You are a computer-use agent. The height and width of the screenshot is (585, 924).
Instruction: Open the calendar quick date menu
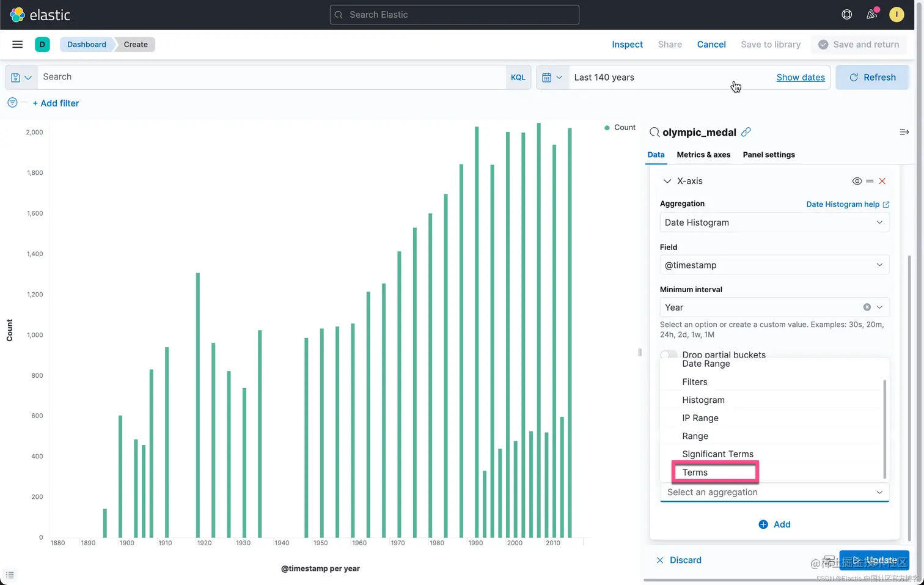(552, 78)
